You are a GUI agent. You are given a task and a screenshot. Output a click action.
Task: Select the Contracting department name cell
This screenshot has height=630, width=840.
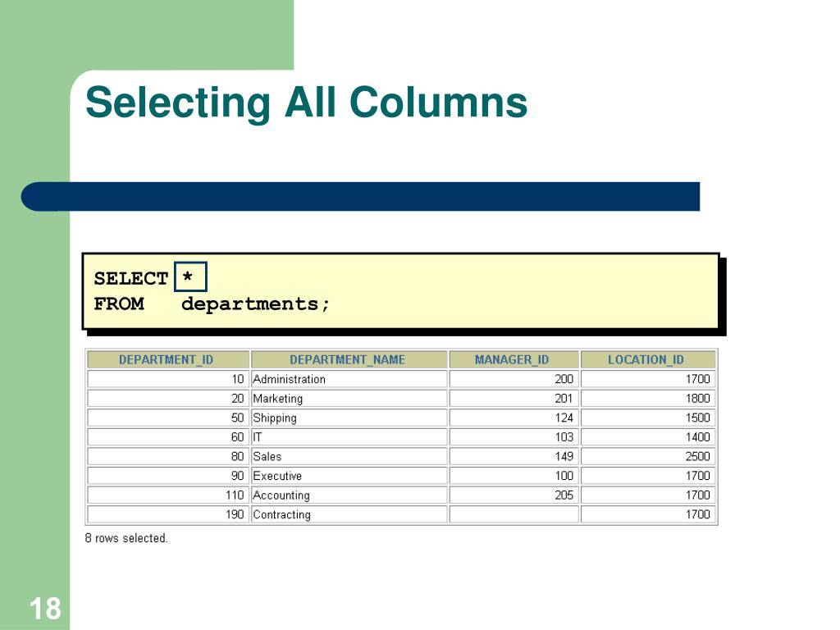pos(349,514)
